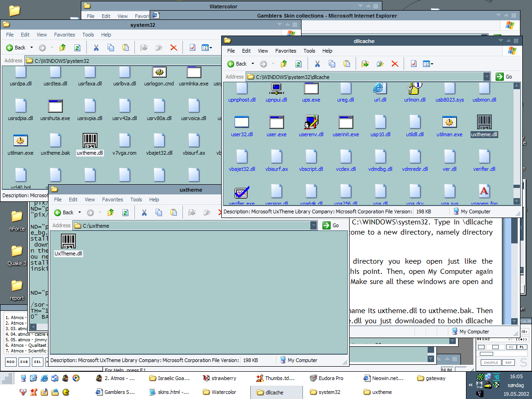This screenshot has width=532, height=399.
Task: Open the Quake 3 desktop folder
Action: click(17, 255)
